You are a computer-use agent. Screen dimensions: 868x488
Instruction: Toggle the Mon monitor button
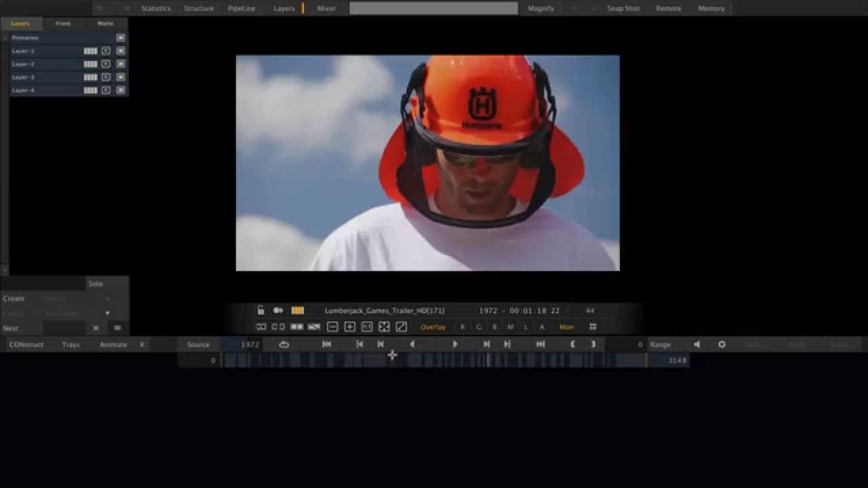[x=566, y=327]
